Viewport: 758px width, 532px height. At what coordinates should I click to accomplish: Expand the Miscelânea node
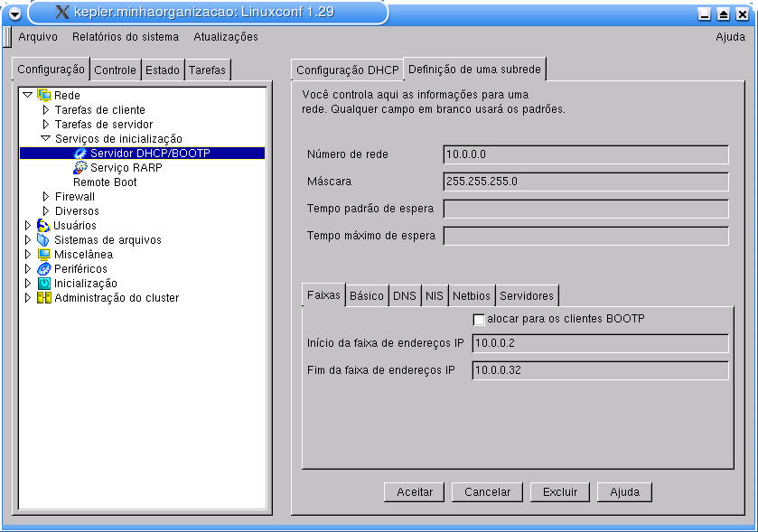[27, 254]
